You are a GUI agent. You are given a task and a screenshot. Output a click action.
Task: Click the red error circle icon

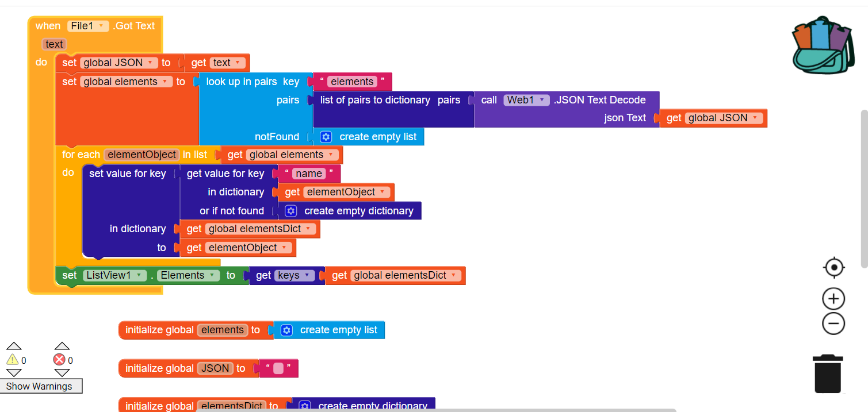pyautogui.click(x=59, y=360)
